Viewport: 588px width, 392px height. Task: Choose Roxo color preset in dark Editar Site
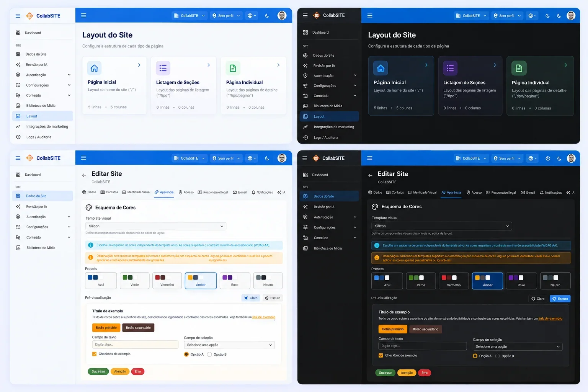(x=521, y=281)
